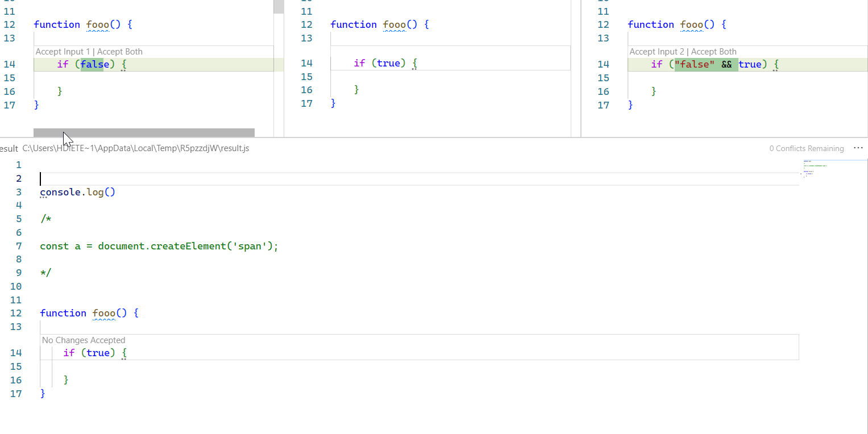Image resolution: width=868 pixels, height=434 pixels.
Task: Click Accept Both in the right pane
Action: coord(712,51)
